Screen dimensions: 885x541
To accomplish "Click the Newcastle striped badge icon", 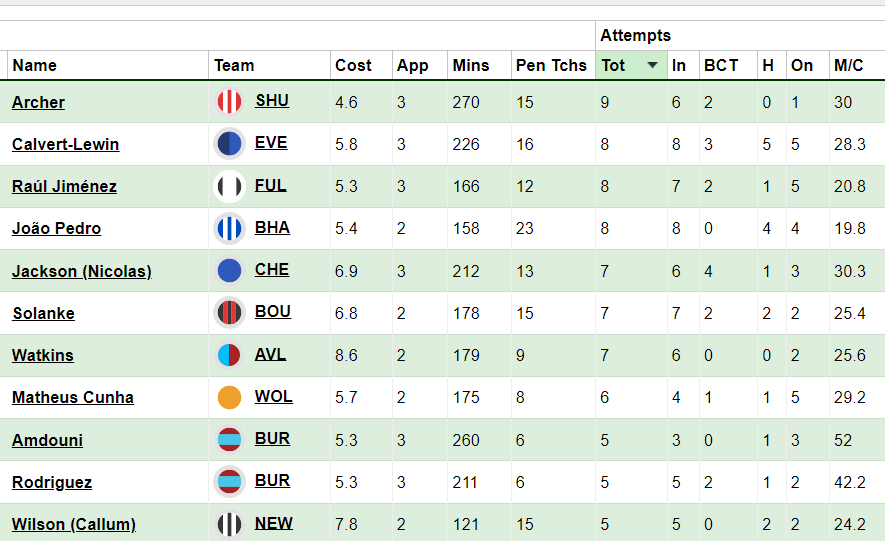I will pos(230,524).
